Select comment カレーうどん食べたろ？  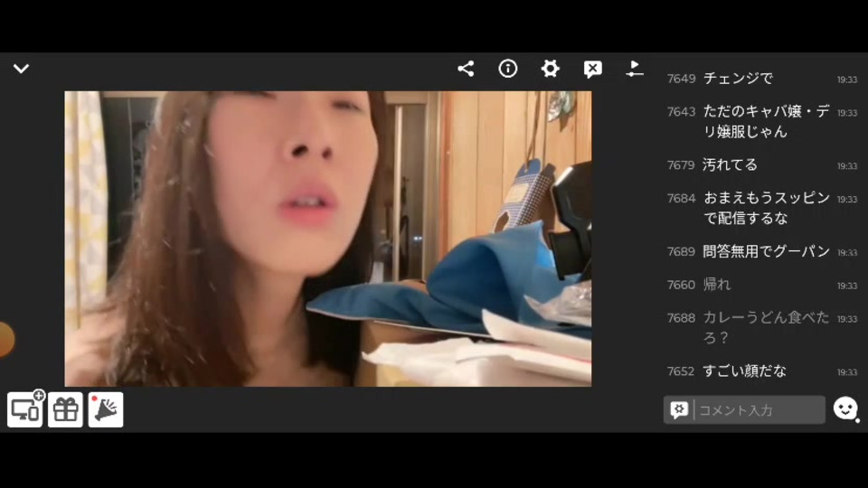click(766, 327)
